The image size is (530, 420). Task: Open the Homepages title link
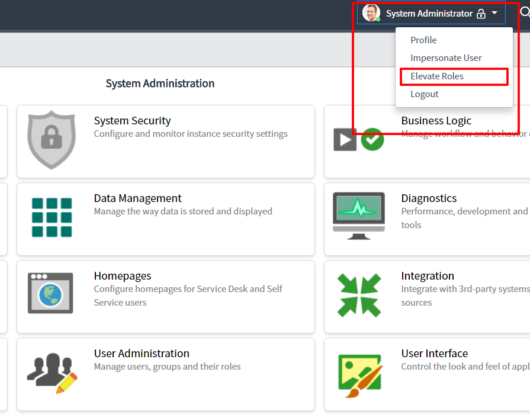click(x=123, y=276)
